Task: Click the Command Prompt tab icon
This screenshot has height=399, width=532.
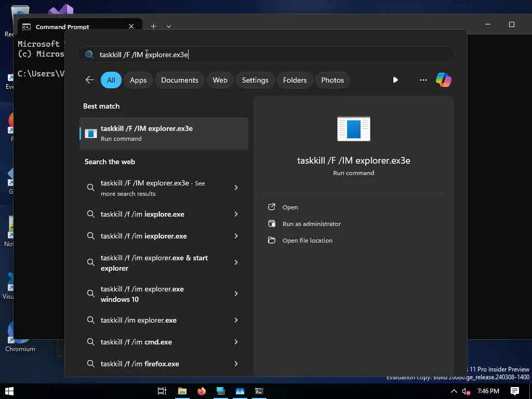Action: pos(26,27)
